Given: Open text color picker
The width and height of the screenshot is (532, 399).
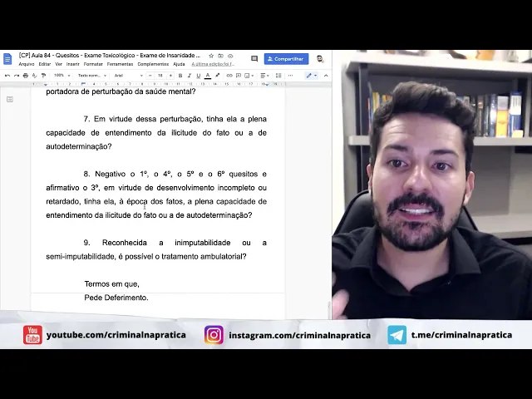Looking at the screenshot, I should [x=208, y=76].
